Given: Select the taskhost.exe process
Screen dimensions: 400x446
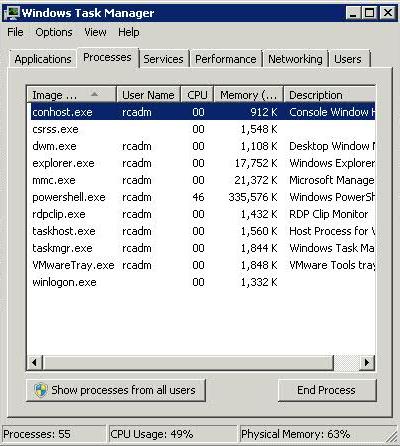Looking at the screenshot, I should pos(201,231).
